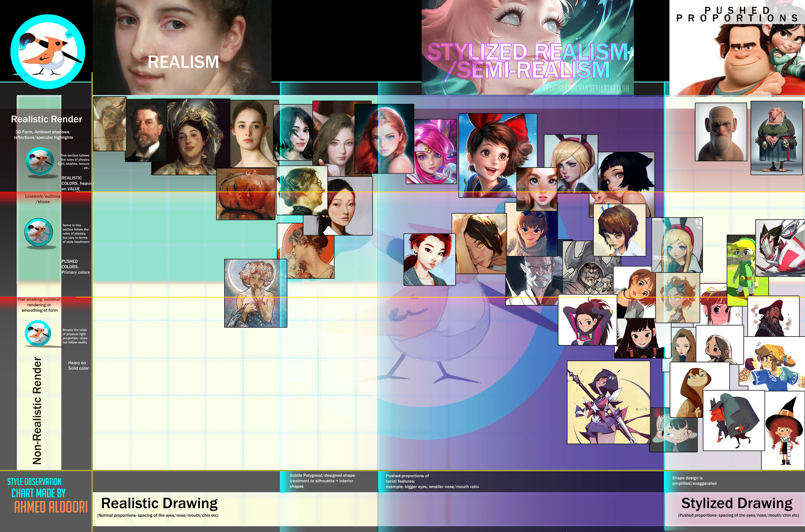The width and height of the screenshot is (805, 532).
Task: Open the violin player painting thumbnail
Action: (110, 124)
